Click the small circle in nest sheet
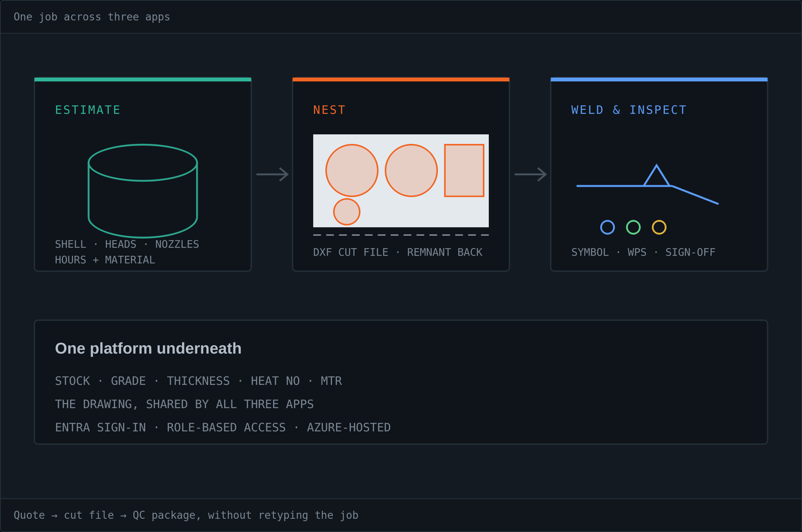Image resolution: width=802 pixels, height=532 pixels. point(346,212)
